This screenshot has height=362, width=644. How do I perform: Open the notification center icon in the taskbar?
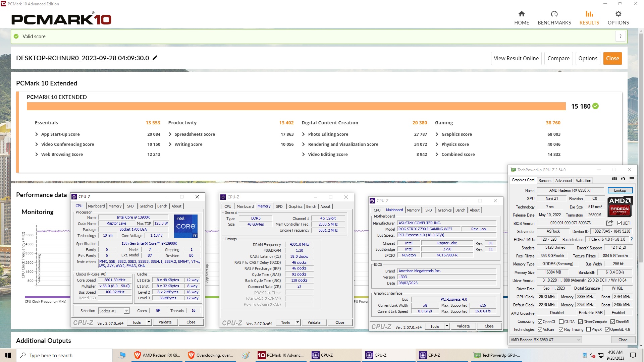pyautogui.click(x=633, y=355)
